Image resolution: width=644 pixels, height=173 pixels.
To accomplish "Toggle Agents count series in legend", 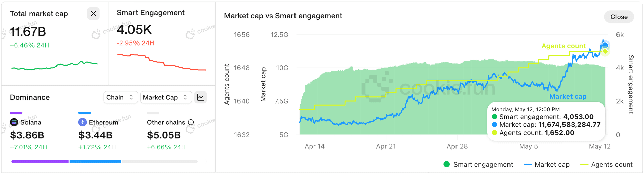I will click(606, 164).
